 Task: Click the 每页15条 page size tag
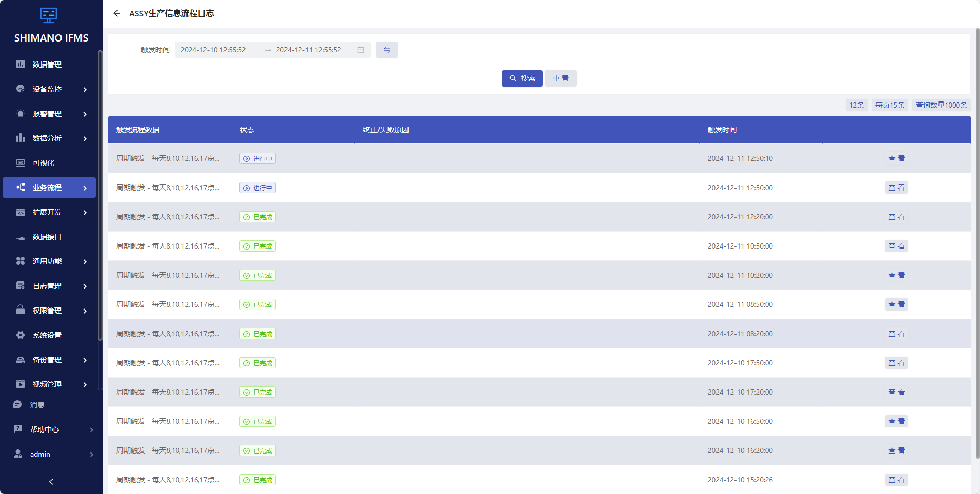[x=890, y=105]
